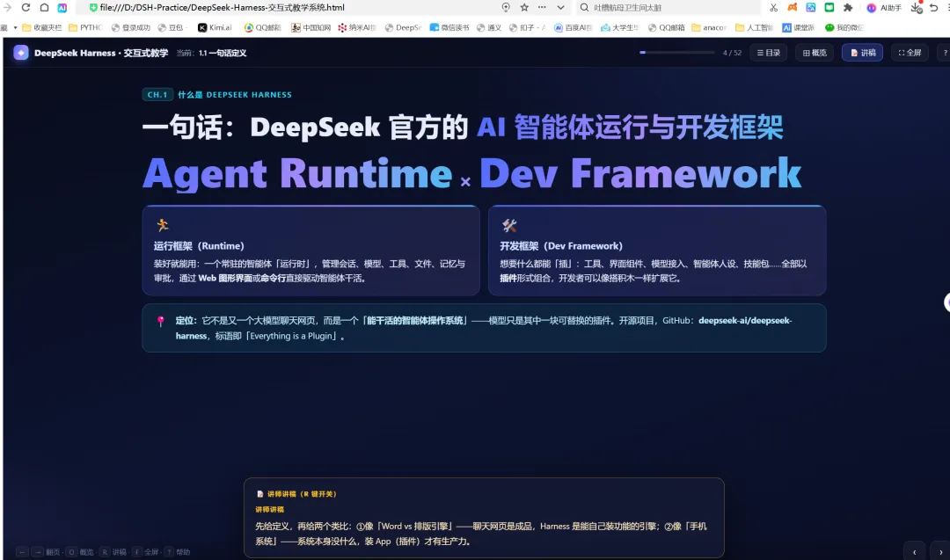Open the 我的微信 bookmark

844,27
